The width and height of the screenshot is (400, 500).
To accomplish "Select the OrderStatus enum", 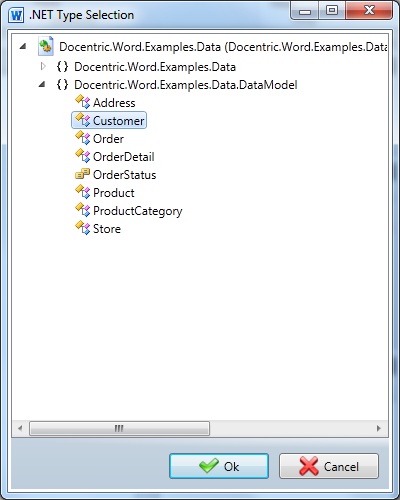I will pos(124,175).
